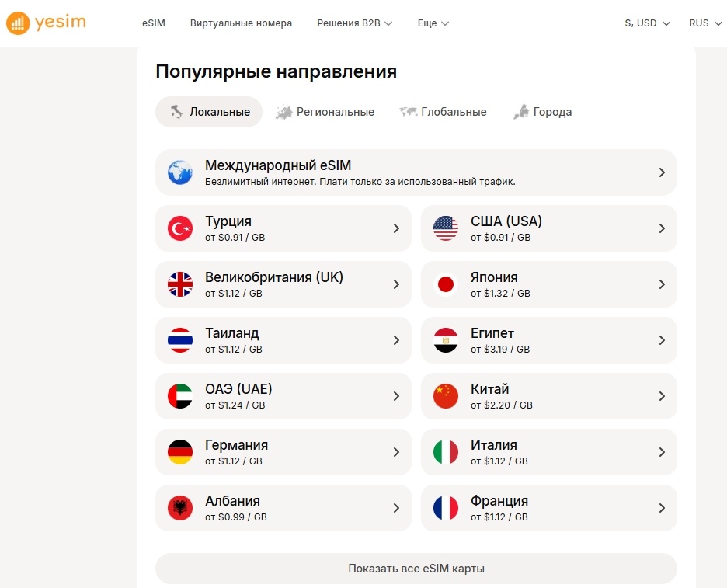Click the France flag icon
727x588 pixels.
pos(446,508)
